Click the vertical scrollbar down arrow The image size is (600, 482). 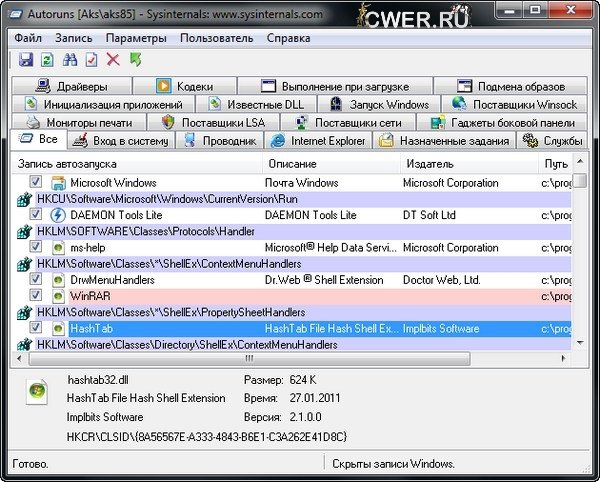tap(579, 342)
